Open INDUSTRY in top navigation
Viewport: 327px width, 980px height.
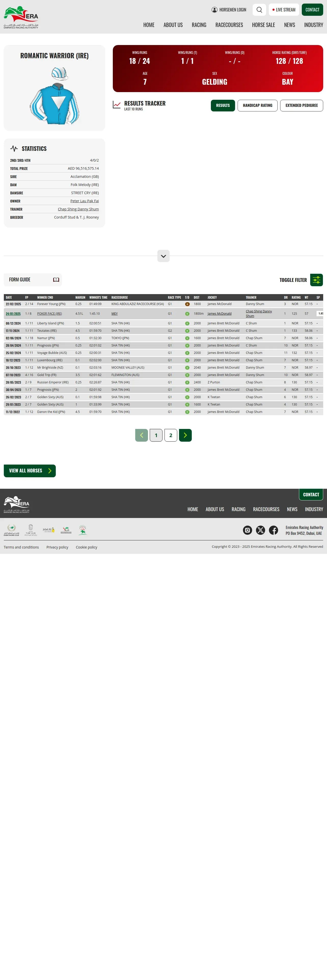click(314, 25)
